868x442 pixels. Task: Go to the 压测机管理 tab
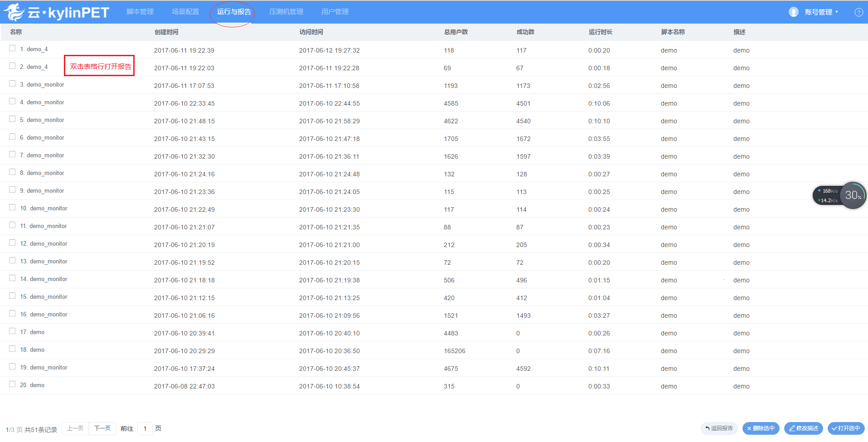pos(286,12)
